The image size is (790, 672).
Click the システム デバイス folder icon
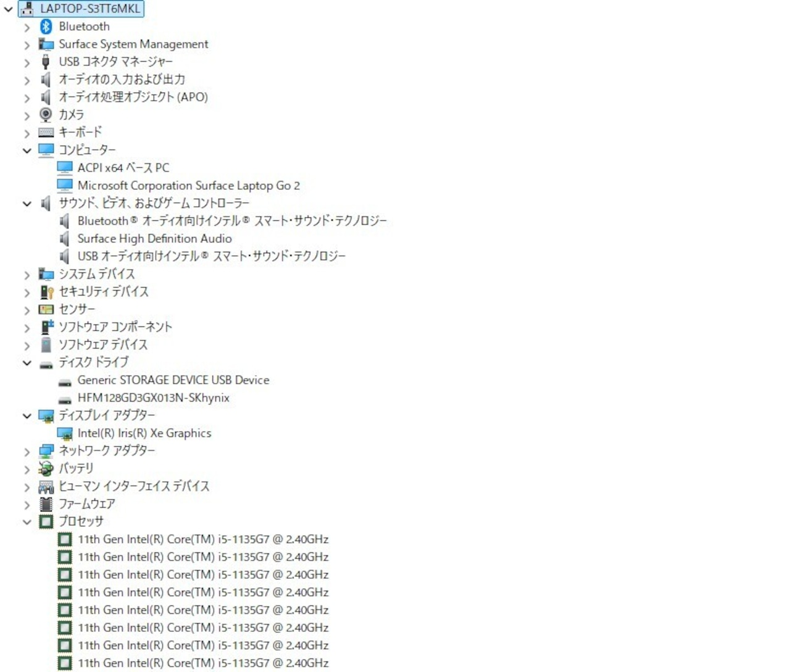[x=46, y=274]
